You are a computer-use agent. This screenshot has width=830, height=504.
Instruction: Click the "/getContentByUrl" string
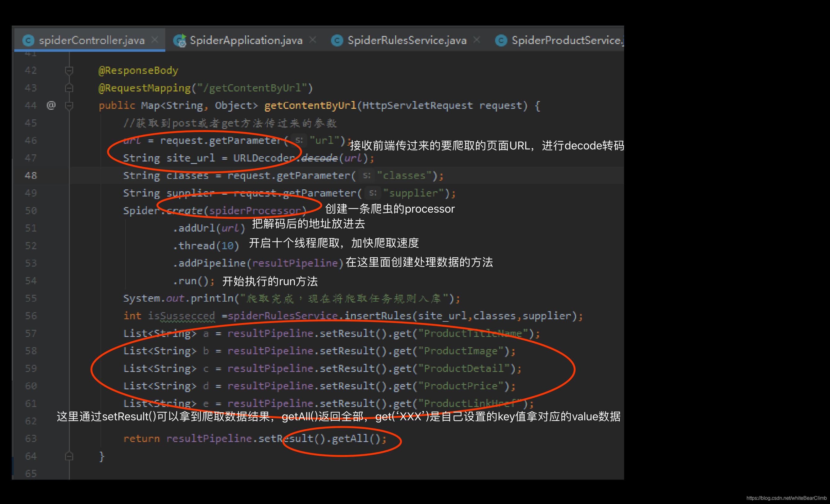(x=252, y=88)
